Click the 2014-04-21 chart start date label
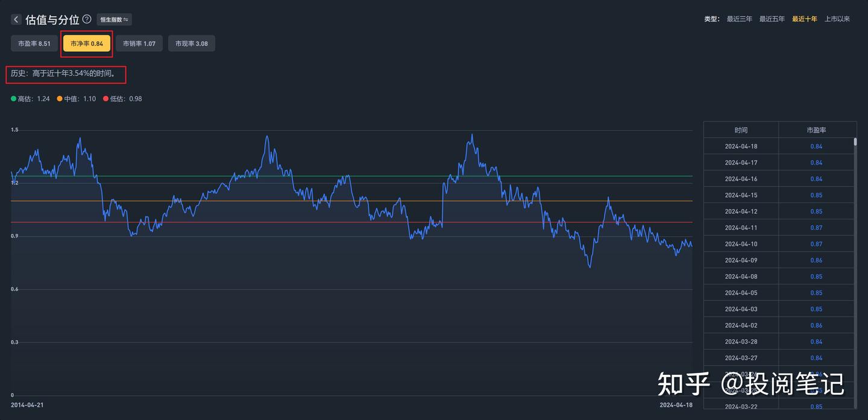This screenshot has width=868, height=420. click(x=27, y=405)
